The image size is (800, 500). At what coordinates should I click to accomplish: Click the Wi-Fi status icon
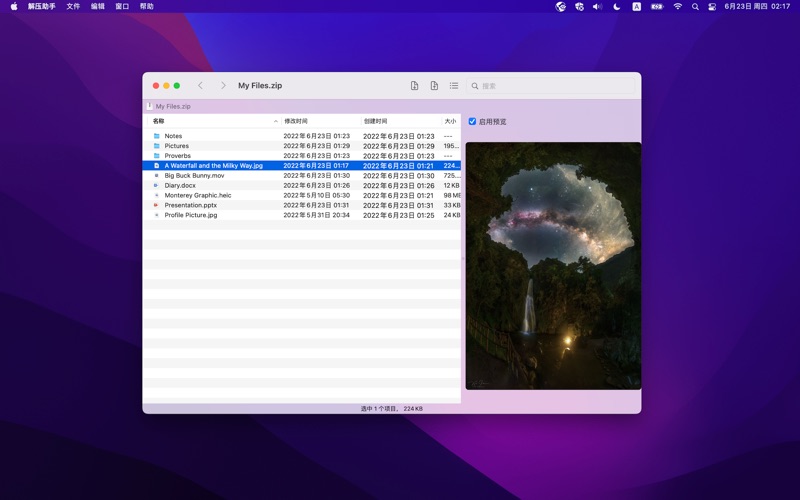678,7
